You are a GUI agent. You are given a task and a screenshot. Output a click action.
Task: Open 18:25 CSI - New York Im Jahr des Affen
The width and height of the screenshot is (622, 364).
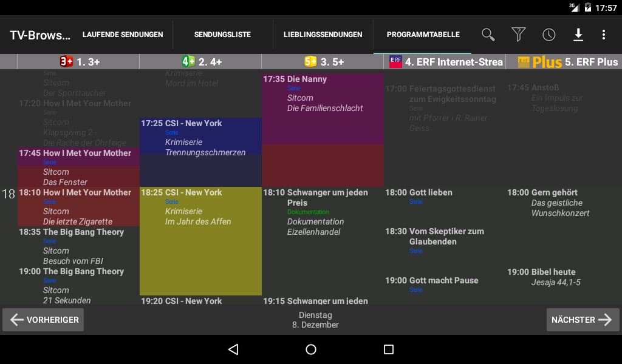(200, 241)
